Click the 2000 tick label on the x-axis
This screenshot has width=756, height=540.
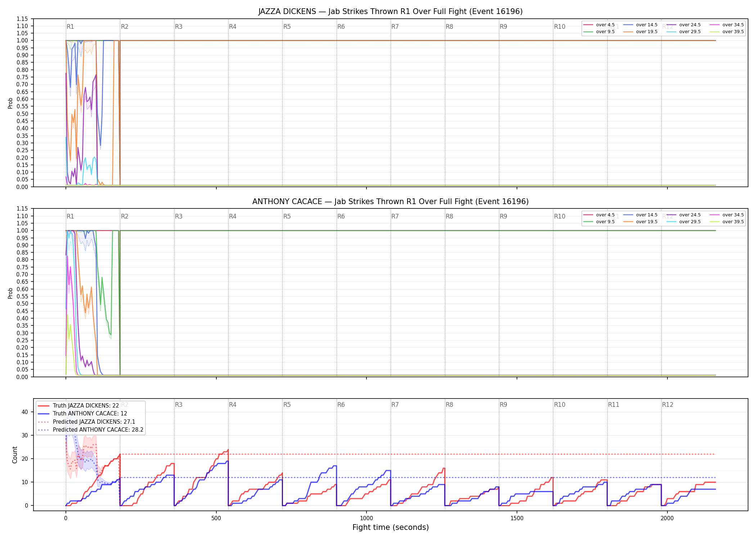click(667, 518)
